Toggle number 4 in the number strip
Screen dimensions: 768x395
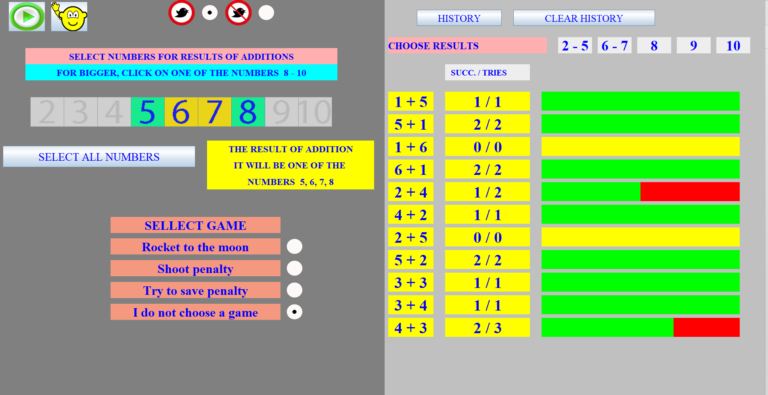coord(114,112)
